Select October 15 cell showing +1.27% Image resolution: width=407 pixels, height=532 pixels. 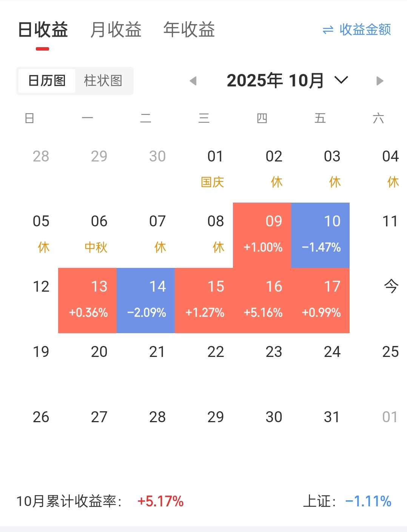point(204,300)
